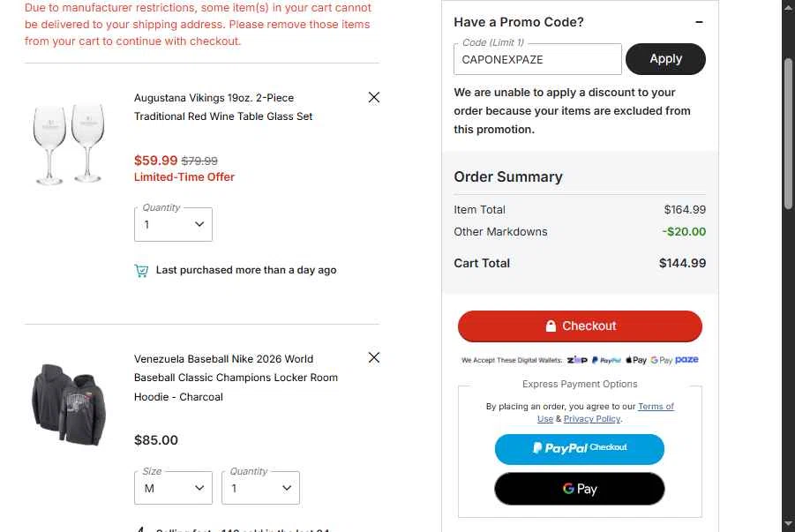Click the Zip digital wallet logo
This screenshot has width=795, height=532.
[x=577, y=360]
